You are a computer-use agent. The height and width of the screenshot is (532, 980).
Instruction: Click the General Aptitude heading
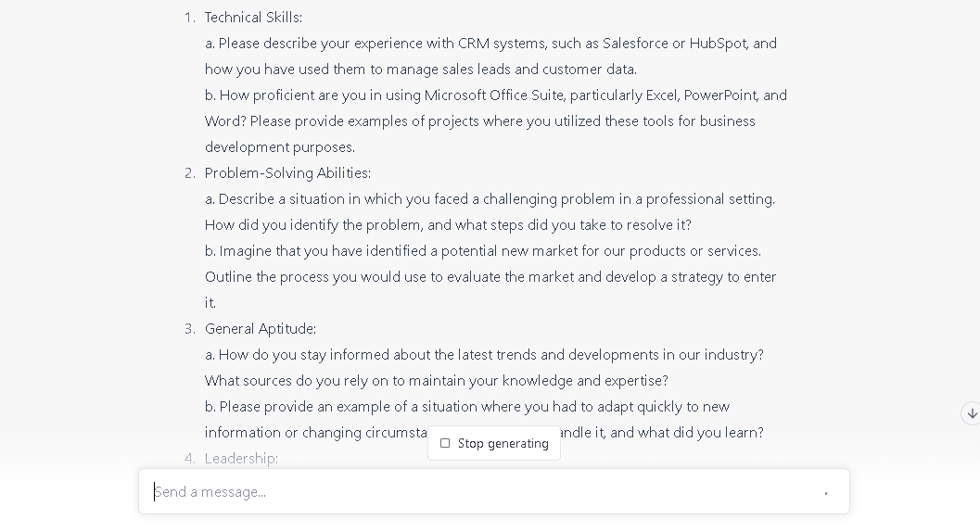260,329
